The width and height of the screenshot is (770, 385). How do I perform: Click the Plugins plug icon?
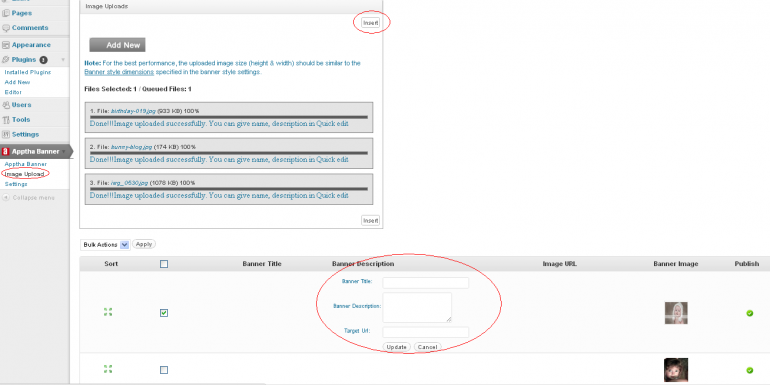tap(6, 60)
